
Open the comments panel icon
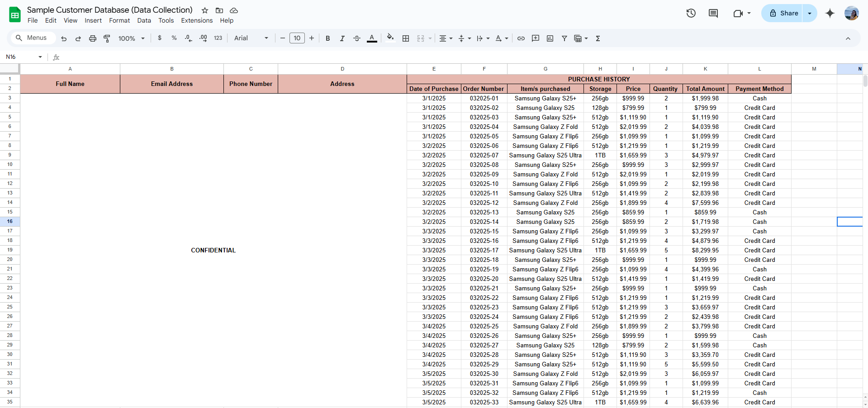pos(713,13)
